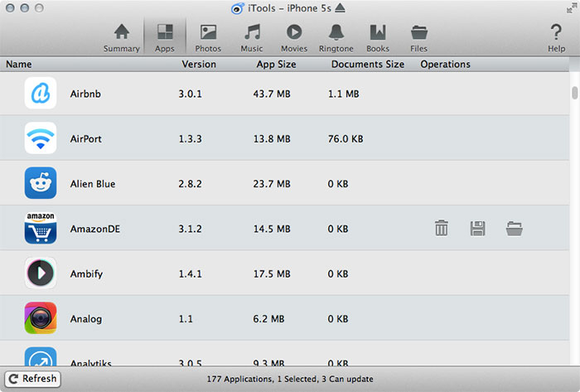The width and height of the screenshot is (580, 392).
Task: Go to the Movies section
Action: click(x=294, y=38)
